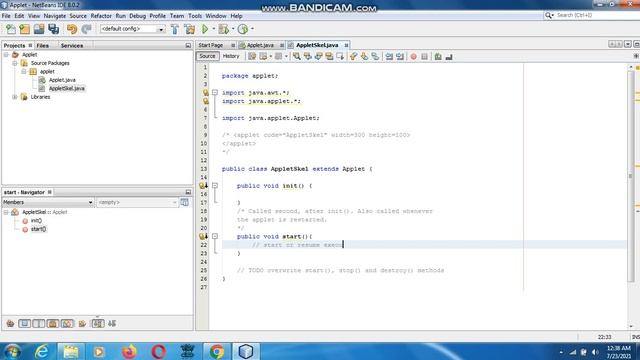
Task: Toggle Rectangular Selection in editor toolbar
Action: coord(340,56)
